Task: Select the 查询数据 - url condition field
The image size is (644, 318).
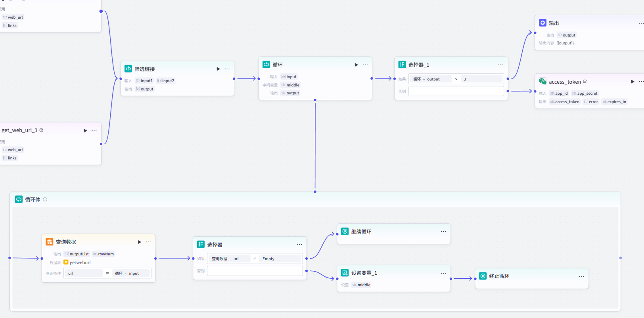Action: tap(229, 259)
